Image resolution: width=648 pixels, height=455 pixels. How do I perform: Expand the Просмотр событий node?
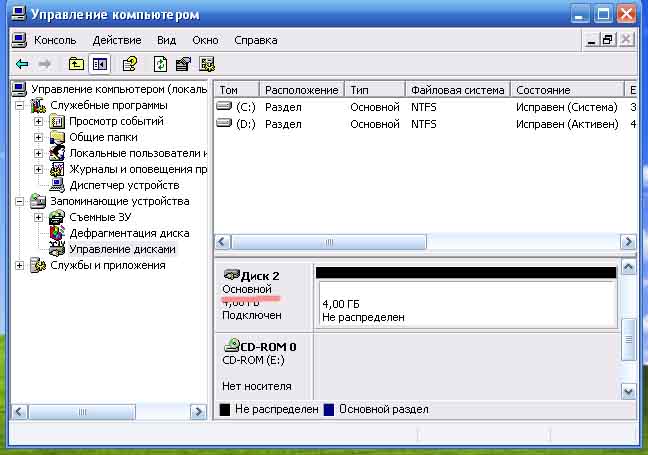click(38, 121)
